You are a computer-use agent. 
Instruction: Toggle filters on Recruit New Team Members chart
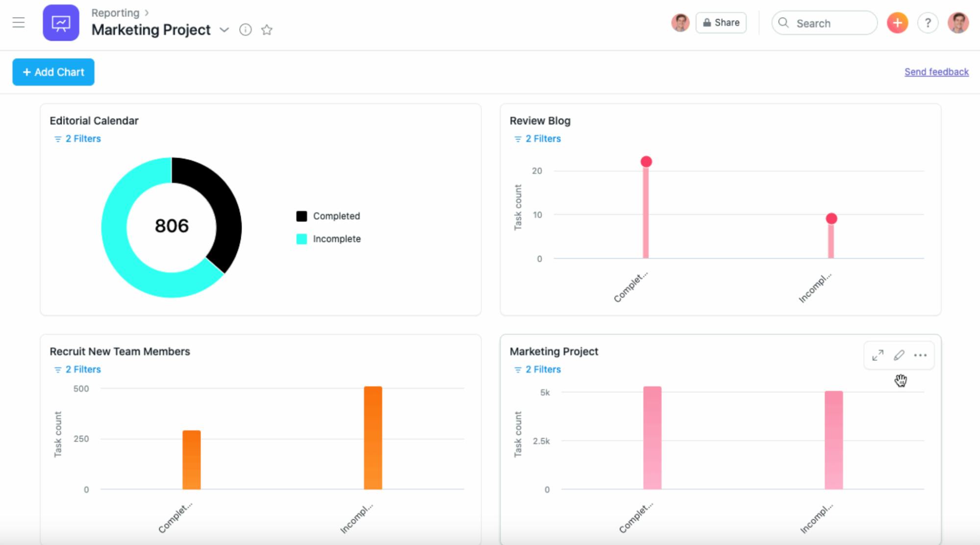click(77, 369)
